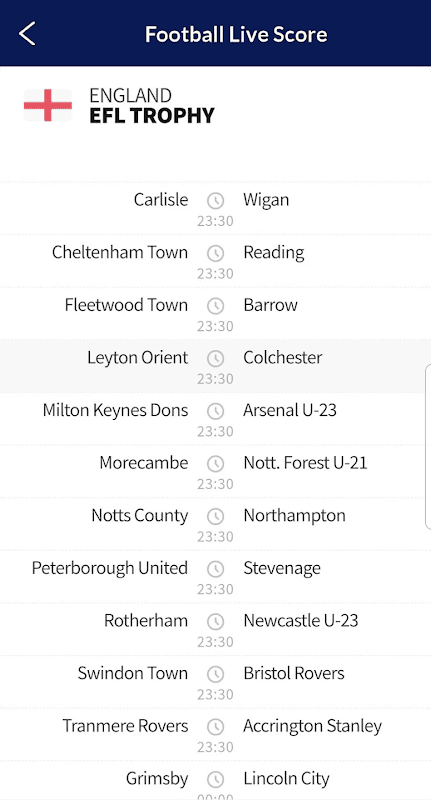Tap the back arrow in the header
This screenshot has height=800, width=431.
(x=27, y=34)
